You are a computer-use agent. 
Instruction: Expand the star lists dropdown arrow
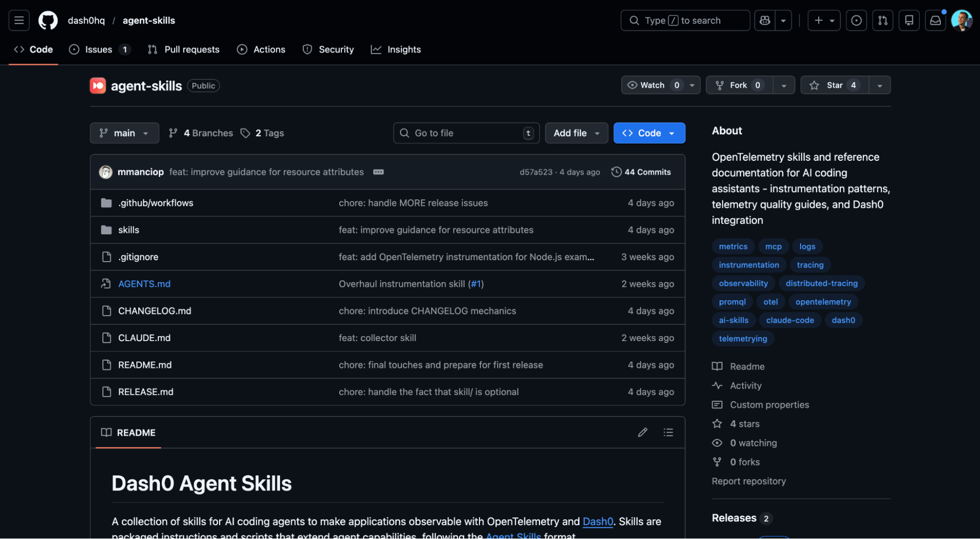(879, 85)
